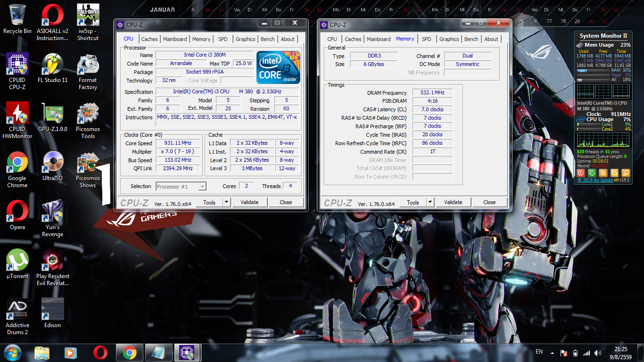Screen dimensions: 644x362
Task: Switch to CPU tab in right CPU-Z window
Action: point(332,39)
